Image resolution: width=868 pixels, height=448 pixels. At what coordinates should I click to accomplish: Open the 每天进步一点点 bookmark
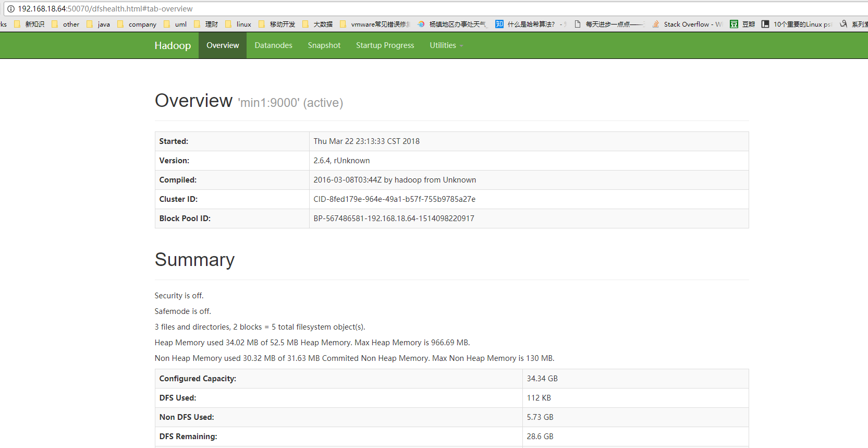[609, 24]
